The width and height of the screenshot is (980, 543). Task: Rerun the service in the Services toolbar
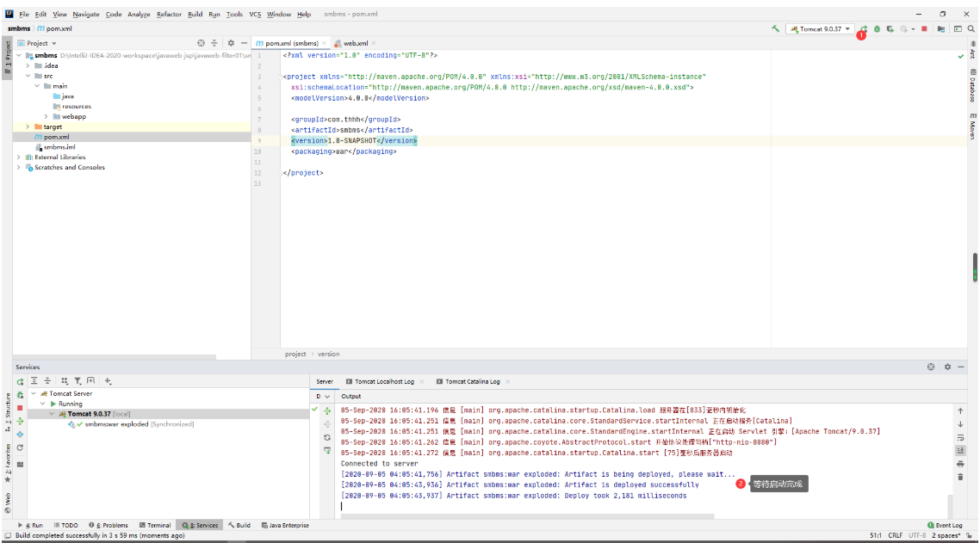[x=20, y=381]
